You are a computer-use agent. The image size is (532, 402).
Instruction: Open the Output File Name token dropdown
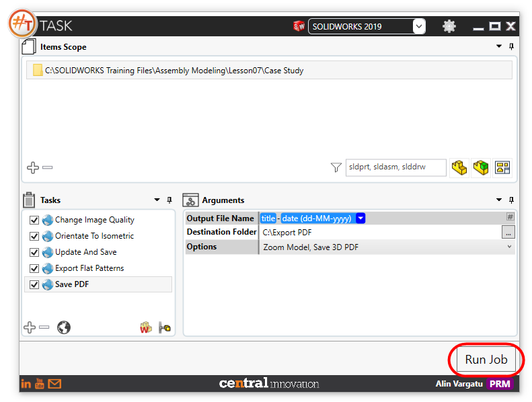coord(360,218)
